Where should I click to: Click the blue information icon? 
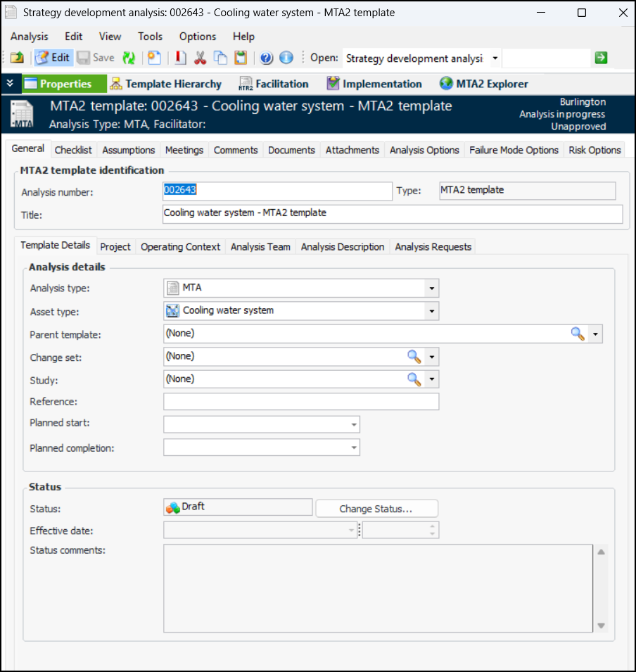tap(286, 58)
